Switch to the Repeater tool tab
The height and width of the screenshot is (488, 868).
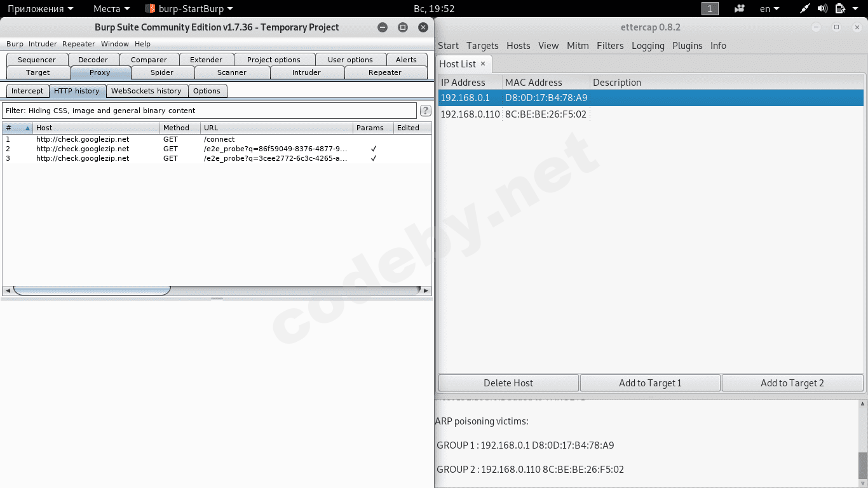click(x=385, y=72)
